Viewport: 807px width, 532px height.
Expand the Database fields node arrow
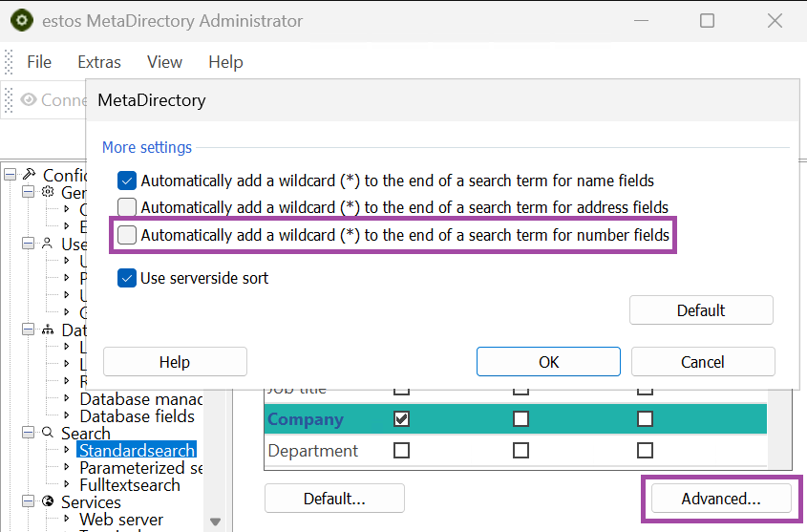coord(67,415)
